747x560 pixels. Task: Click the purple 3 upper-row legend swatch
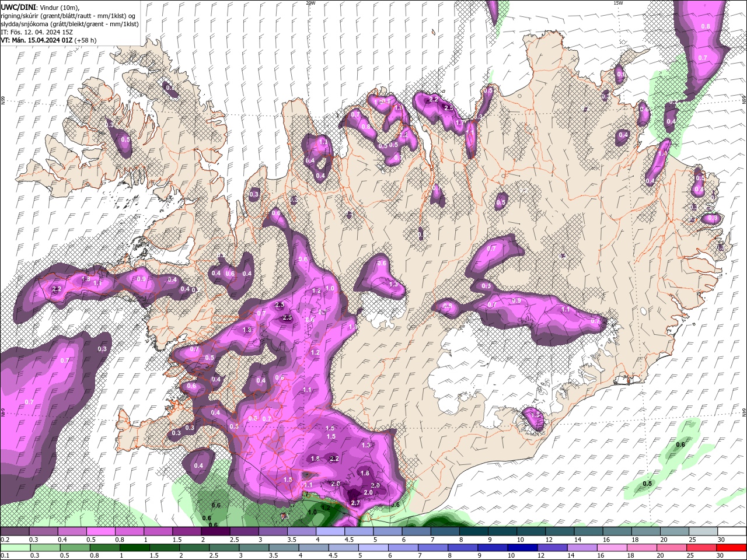click(273, 531)
